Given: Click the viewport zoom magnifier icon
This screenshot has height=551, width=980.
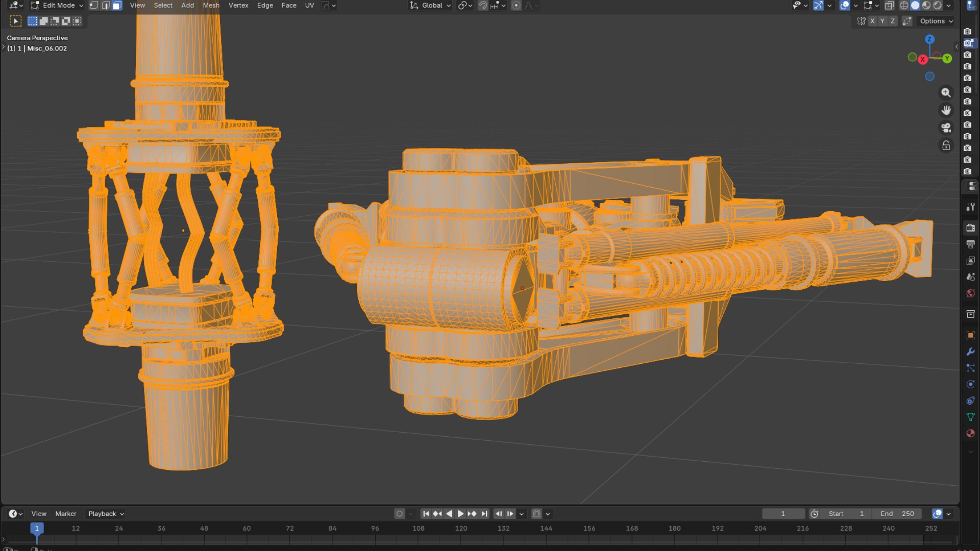Looking at the screenshot, I should (946, 92).
